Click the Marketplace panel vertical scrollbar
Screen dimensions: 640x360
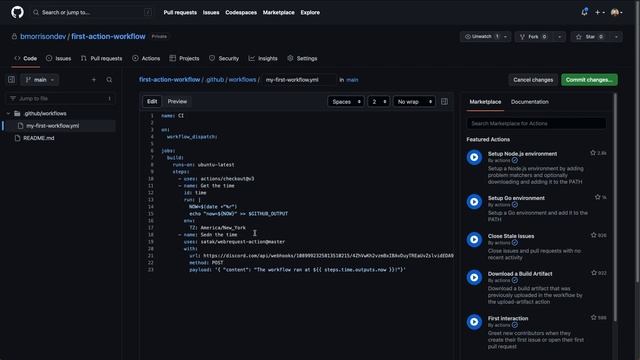615,207
